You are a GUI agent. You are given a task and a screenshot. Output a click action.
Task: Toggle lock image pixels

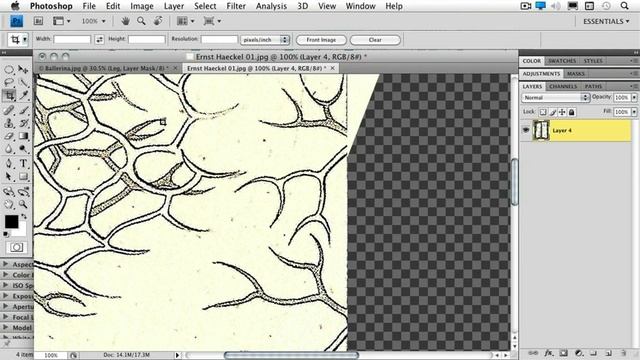pos(553,112)
